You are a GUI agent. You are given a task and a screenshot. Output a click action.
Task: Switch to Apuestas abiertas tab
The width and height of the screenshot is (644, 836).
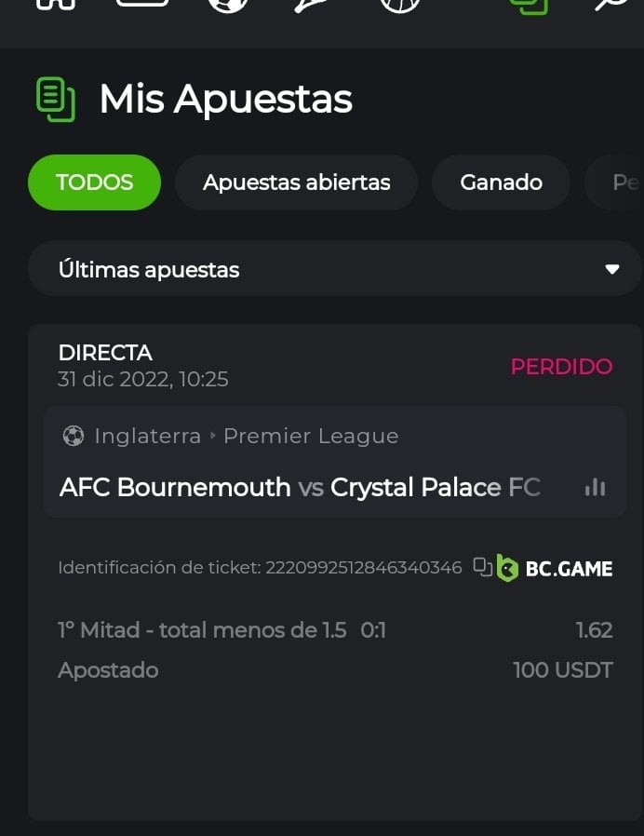(296, 182)
